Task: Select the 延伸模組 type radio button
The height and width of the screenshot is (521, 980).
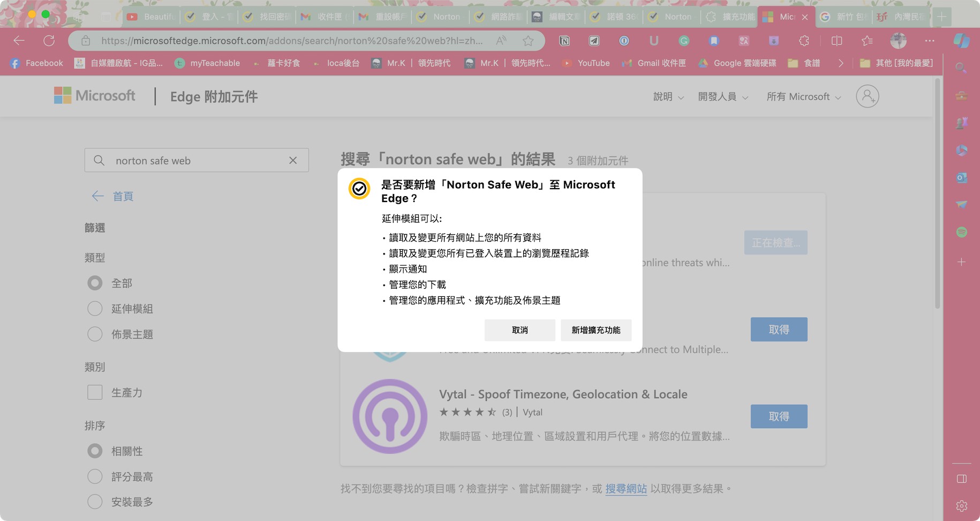Action: tap(95, 309)
